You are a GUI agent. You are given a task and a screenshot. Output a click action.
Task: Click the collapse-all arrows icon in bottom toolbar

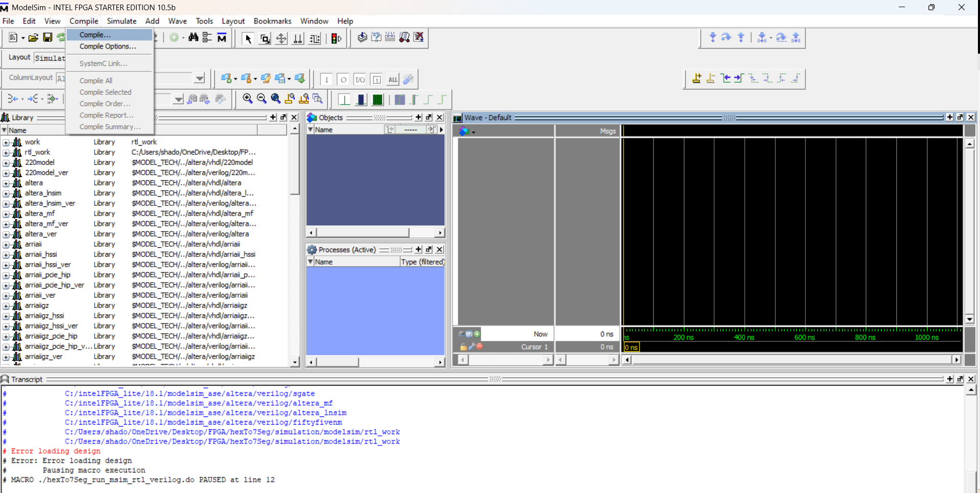[x=13, y=99]
